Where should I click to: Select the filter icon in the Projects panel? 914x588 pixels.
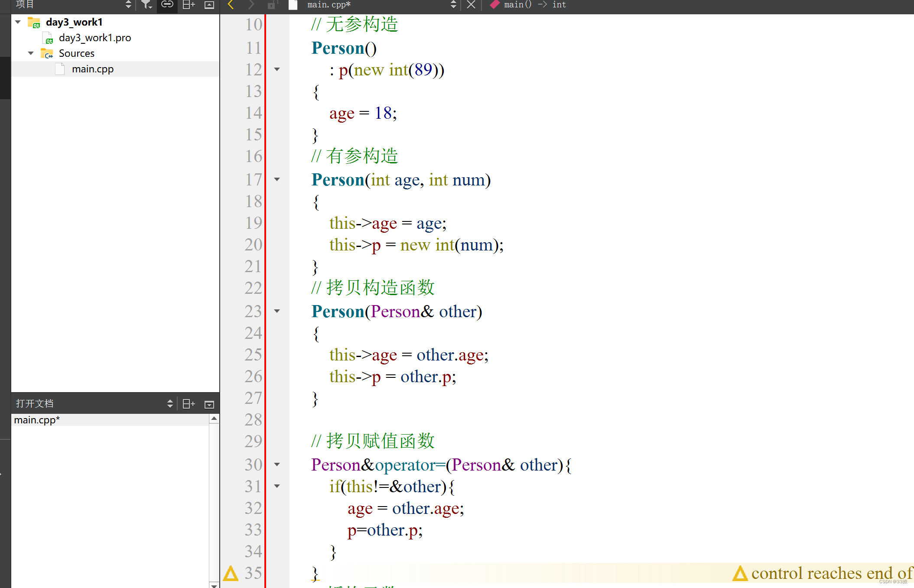click(x=146, y=5)
